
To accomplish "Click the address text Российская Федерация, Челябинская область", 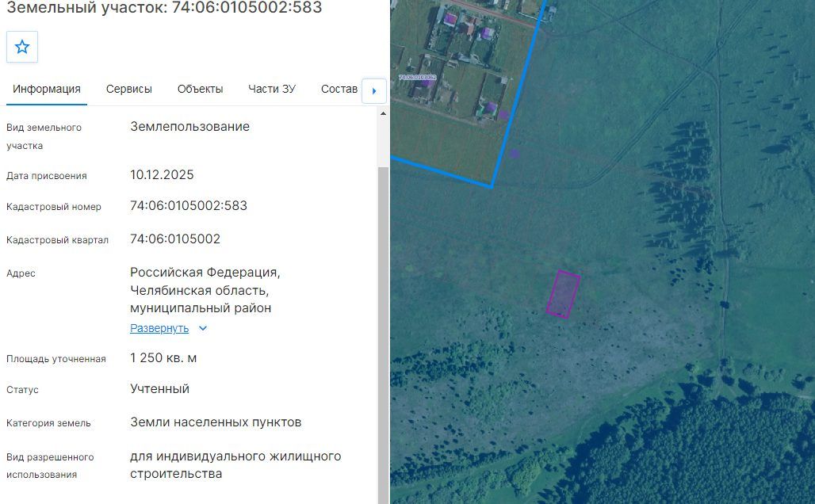I will pyautogui.click(x=205, y=281).
